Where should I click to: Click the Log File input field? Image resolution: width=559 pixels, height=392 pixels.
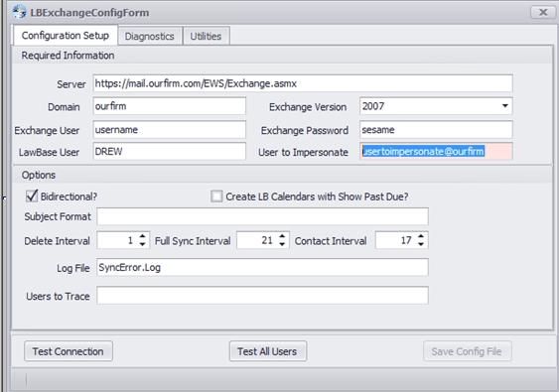(x=262, y=268)
